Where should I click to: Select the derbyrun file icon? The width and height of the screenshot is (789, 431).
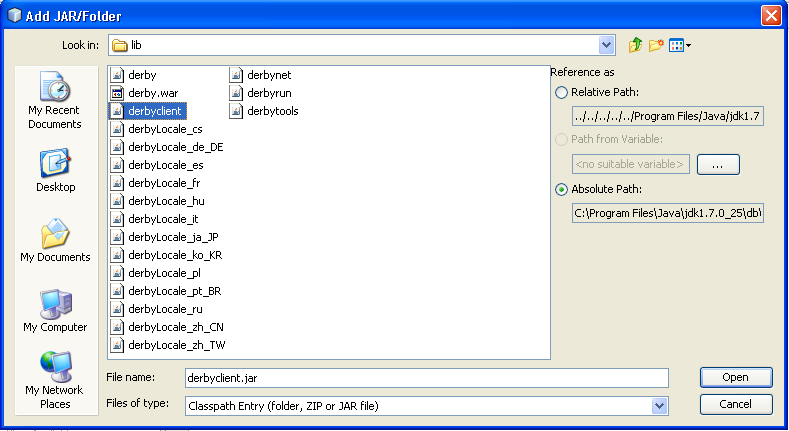[235, 93]
